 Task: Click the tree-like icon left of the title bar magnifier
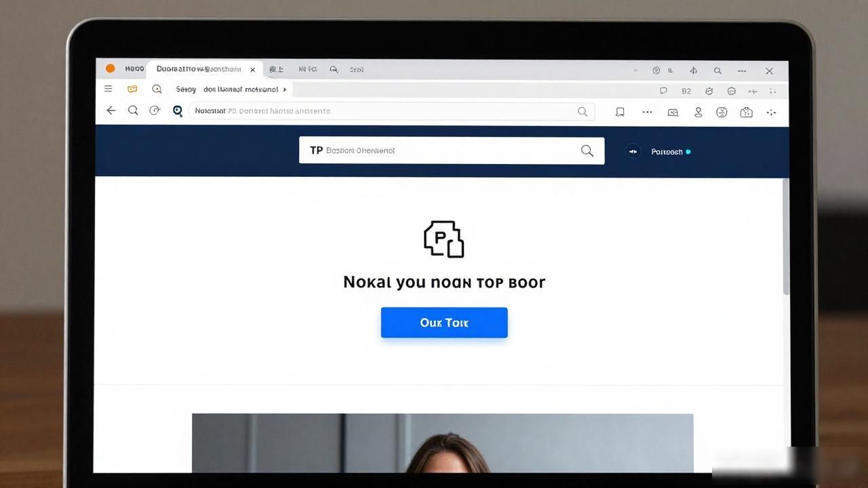point(694,70)
